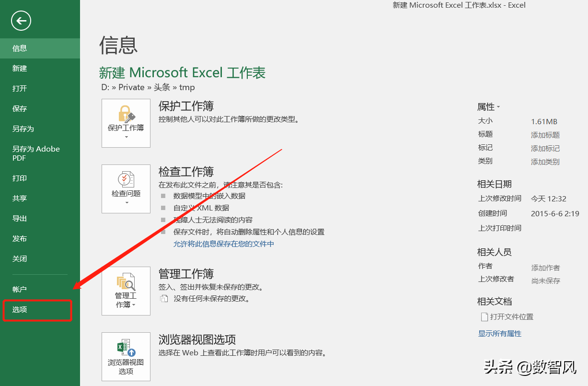Select the 共享 (Share) menu item
The width and height of the screenshot is (588, 386).
pyautogui.click(x=40, y=199)
